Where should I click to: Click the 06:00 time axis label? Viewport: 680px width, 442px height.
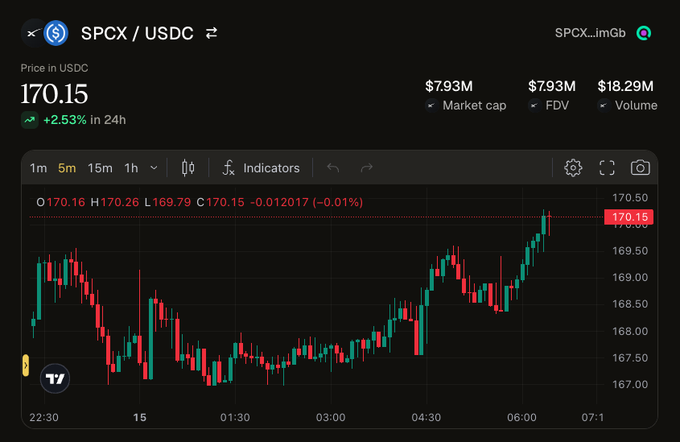pyautogui.click(x=522, y=418)
